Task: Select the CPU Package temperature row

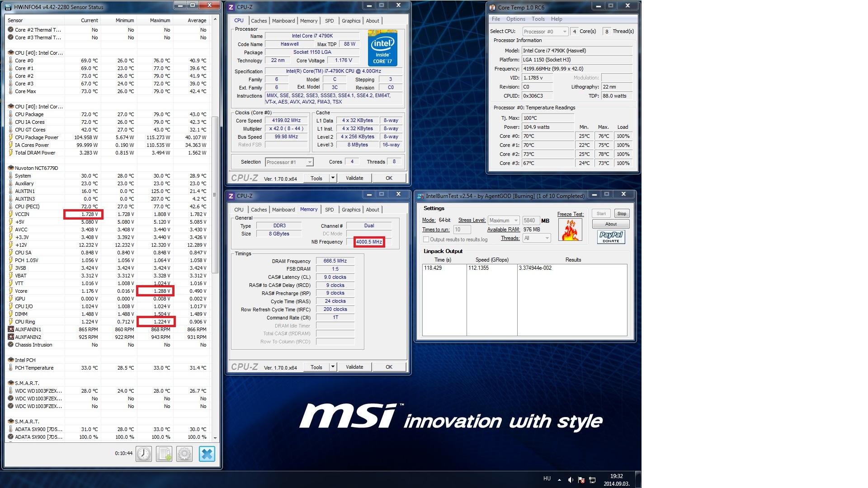Action: [108, 114]
